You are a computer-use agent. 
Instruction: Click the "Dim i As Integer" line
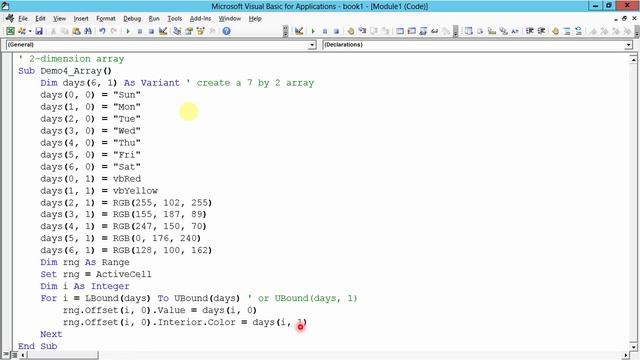[x=85, y=286]
